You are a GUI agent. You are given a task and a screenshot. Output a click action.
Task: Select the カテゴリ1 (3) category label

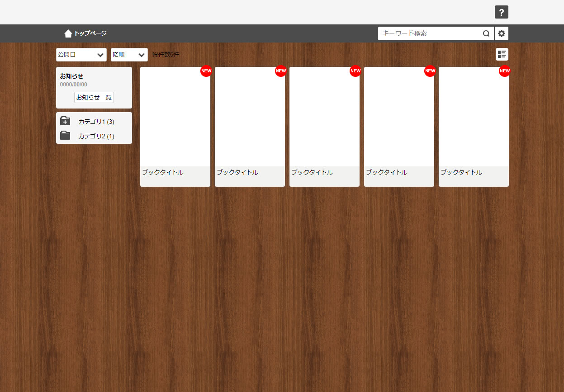click(96, 122)
